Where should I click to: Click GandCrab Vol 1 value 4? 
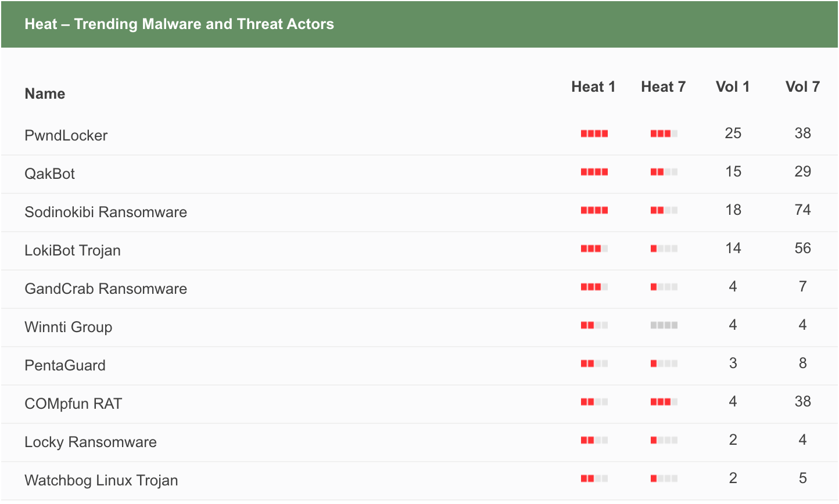[x=733, y=286]
